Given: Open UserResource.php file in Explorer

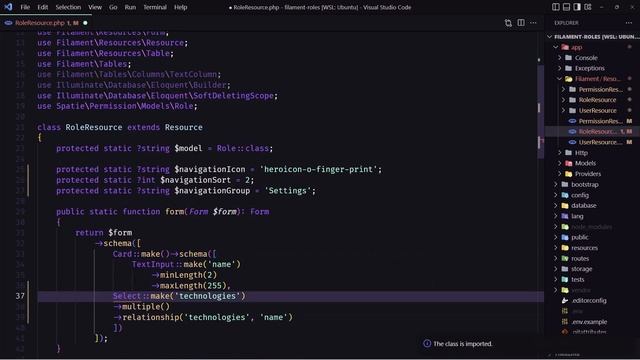Looking at the screenshot, I should click(600, 142).
